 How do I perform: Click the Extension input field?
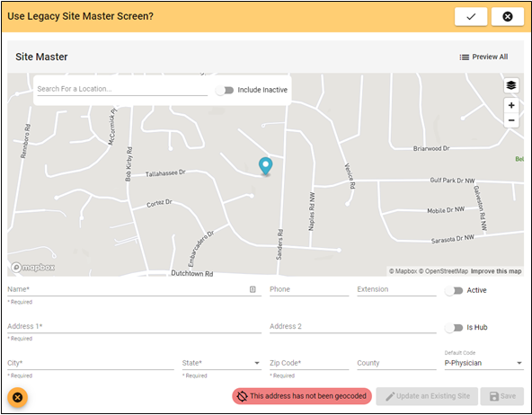coord(396,289)
